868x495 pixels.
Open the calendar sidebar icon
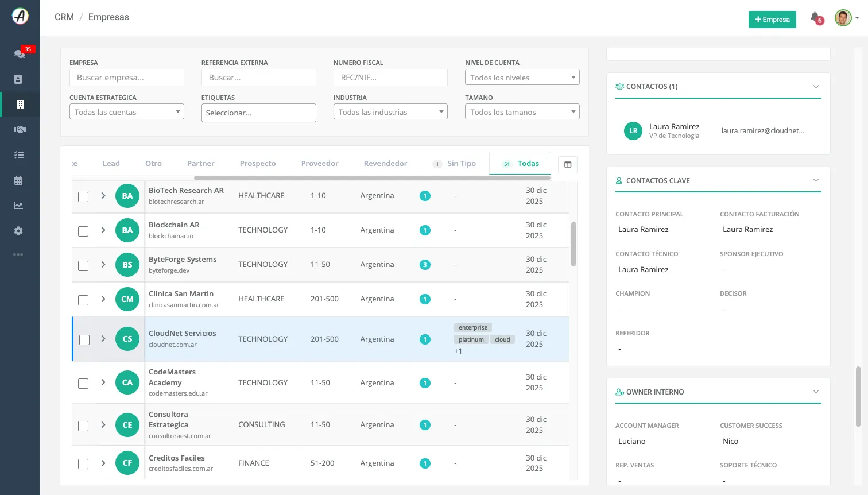(18, 180)
